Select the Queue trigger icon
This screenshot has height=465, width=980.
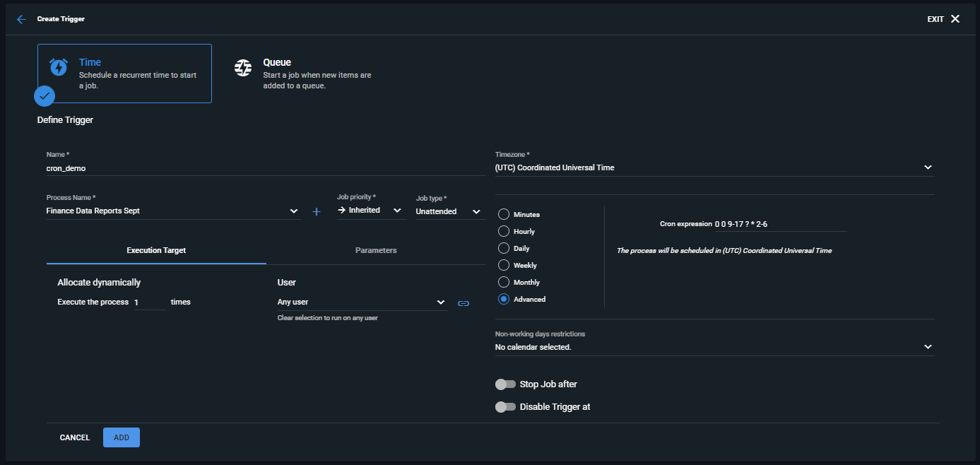243,68
